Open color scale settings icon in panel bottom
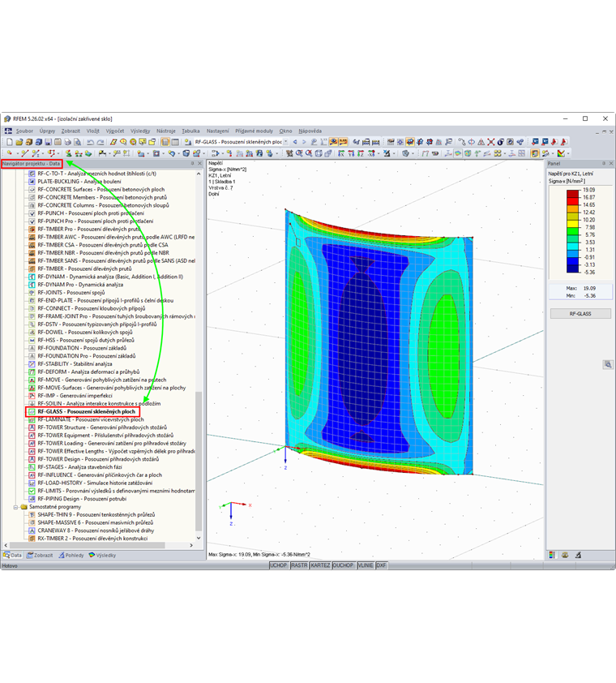Screen dimensions: 616x683 tap(552, 555)
